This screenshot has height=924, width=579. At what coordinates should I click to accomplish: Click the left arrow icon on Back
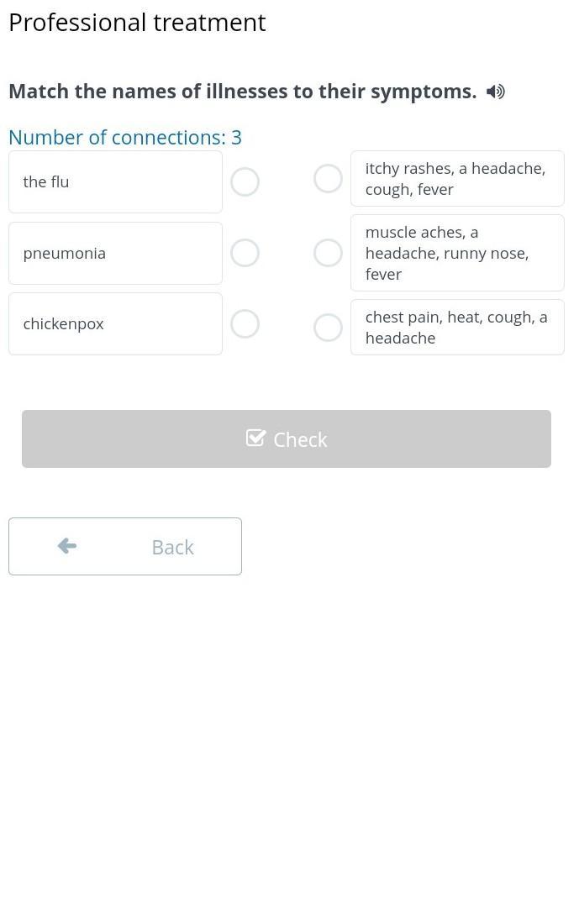(x=67, y=547)
